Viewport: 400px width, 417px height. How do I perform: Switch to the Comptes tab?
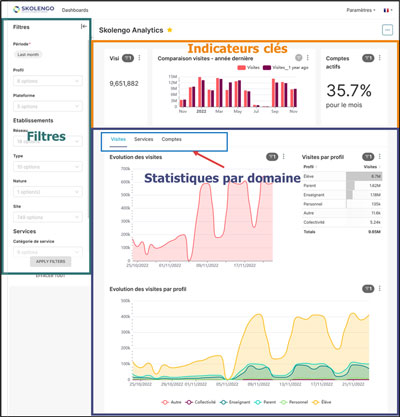[172, 139]
